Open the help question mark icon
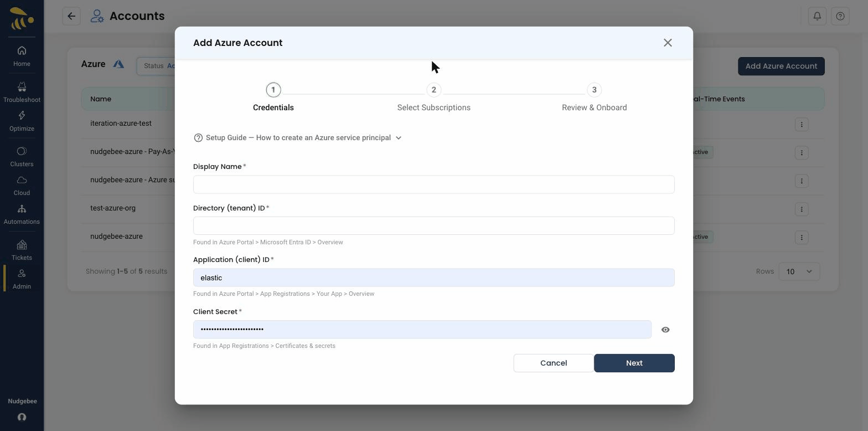Screen dimensions: 868x431 click(840, 16)
